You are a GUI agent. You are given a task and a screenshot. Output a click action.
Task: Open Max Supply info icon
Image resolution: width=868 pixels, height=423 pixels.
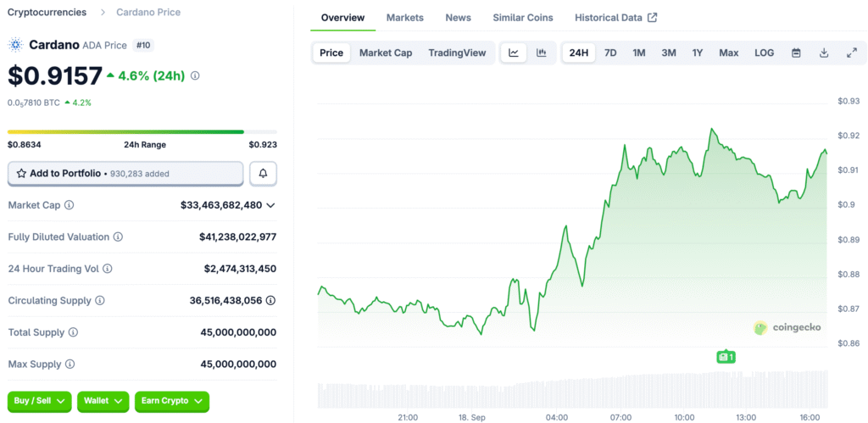pyautogui.click(x=70, y=365)
